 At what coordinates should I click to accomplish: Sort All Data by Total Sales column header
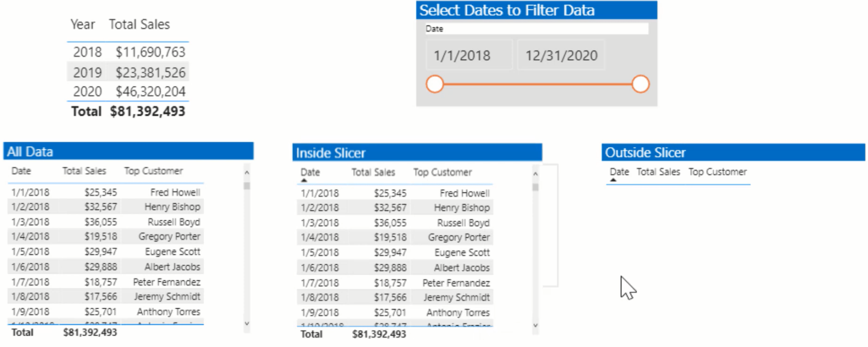click(x=84, y=171)
